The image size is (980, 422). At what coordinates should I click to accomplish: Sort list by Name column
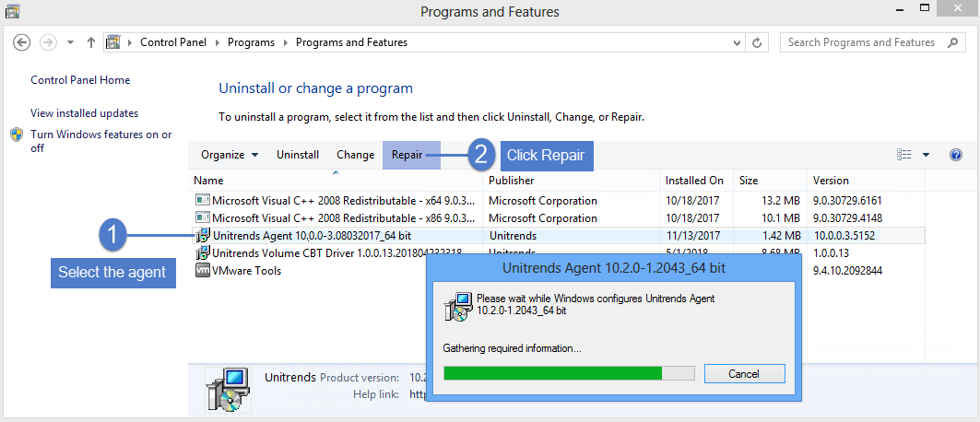(x=336, y=181)
